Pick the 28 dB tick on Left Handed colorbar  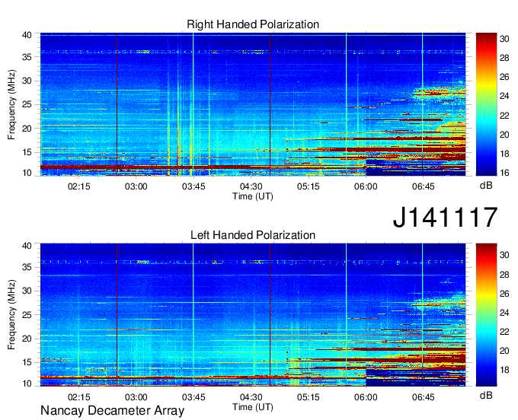click(x=504, y=275)
